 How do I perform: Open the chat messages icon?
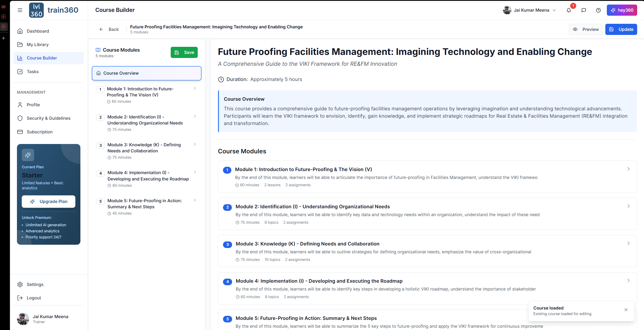click(584, 10)
